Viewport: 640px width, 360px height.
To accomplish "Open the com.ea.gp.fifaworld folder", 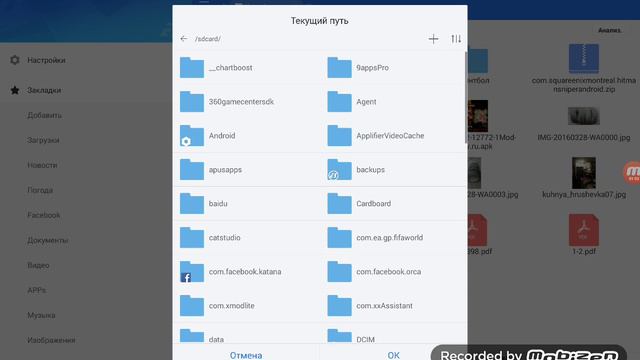I will pos(393,238).
